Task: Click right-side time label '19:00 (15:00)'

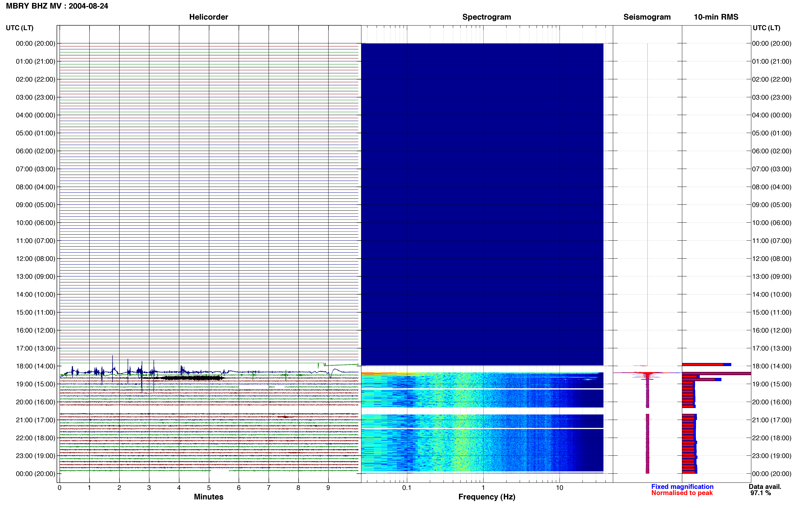Action: (x=772, y=384)
